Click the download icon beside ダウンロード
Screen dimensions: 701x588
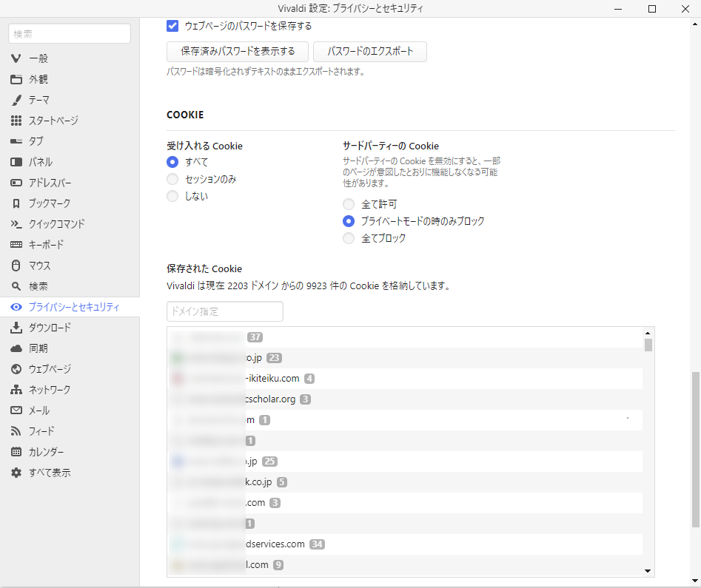click(x=16, y=328)
